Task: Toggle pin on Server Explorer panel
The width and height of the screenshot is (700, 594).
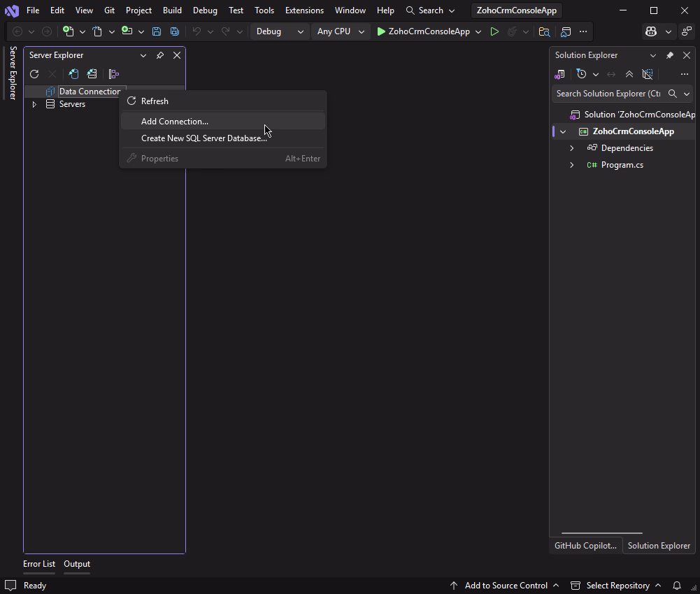Action: point(160,55)
